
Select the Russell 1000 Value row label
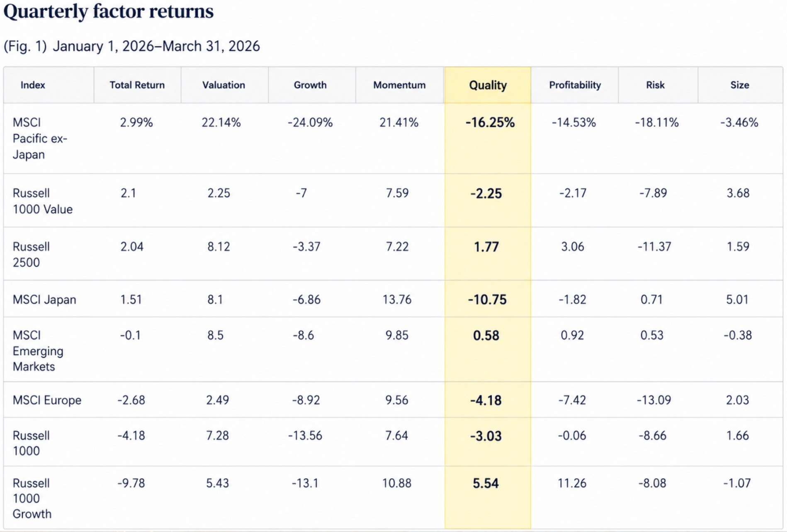(x=43, y=201)
